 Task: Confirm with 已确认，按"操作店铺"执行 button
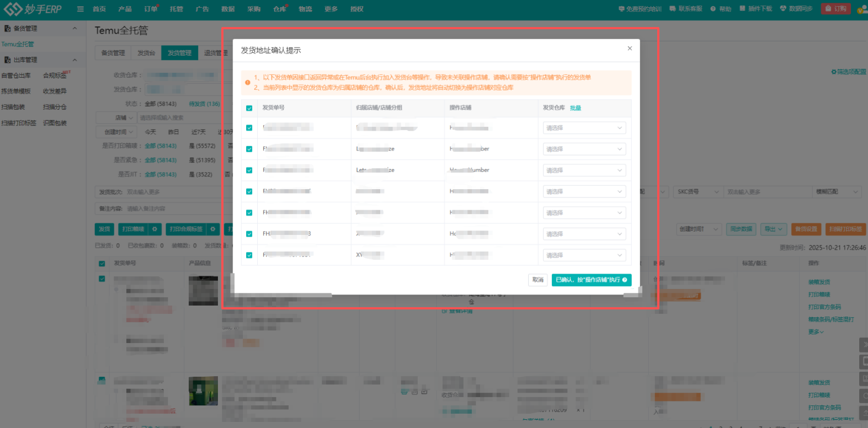point(592,280)
